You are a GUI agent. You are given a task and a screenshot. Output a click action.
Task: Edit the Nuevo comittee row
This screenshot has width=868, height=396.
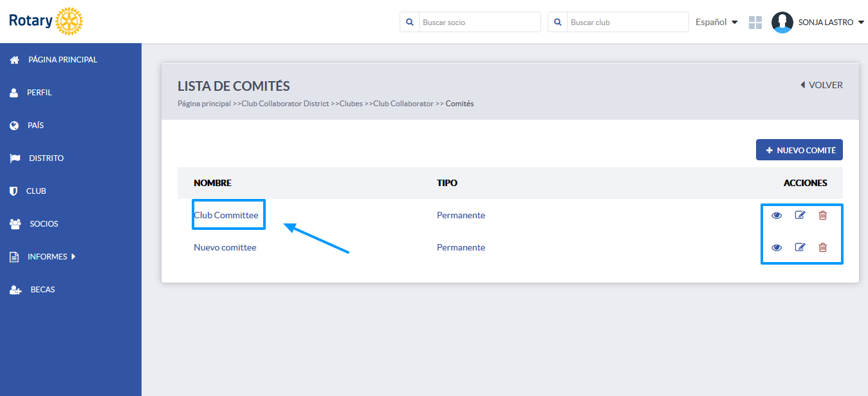800,247
